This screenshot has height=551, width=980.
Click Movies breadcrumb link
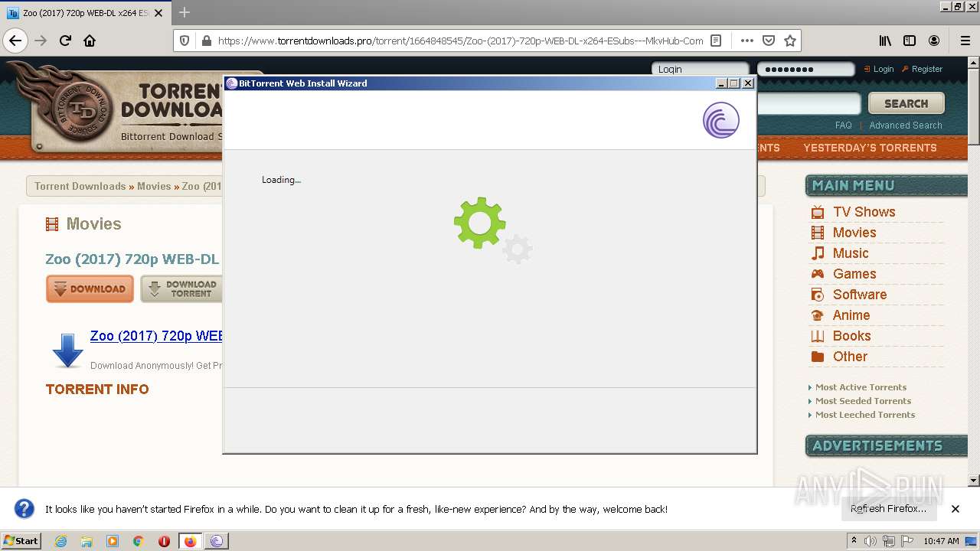pyautogui.click(x=154, y=186)
